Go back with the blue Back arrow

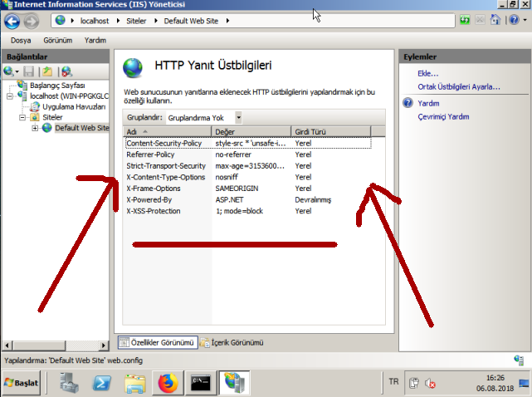[x=12, y=21]
